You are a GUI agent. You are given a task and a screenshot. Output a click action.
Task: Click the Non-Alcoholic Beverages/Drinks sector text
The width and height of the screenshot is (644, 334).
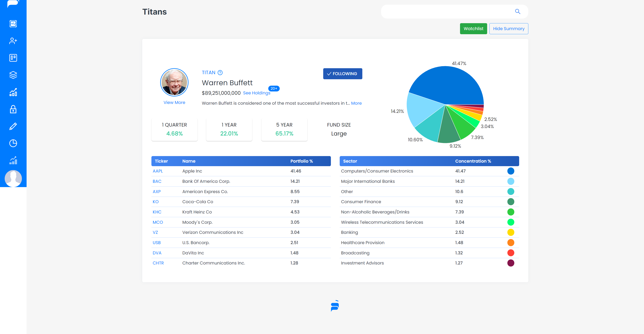tap(375, 212)
